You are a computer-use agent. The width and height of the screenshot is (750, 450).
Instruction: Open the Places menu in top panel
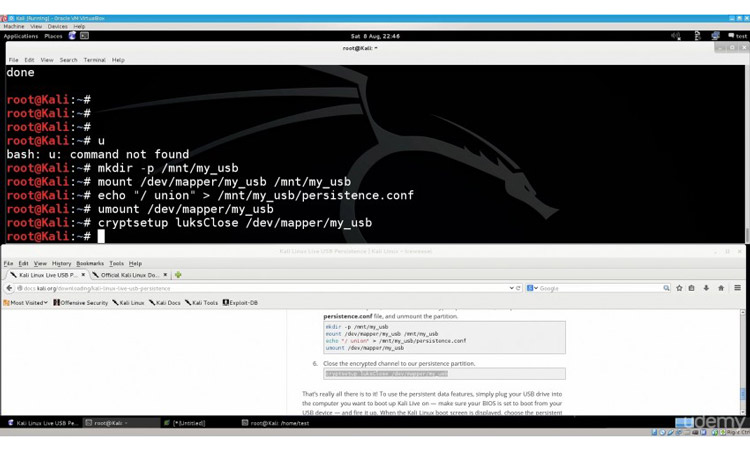click(x=53, y=36)
